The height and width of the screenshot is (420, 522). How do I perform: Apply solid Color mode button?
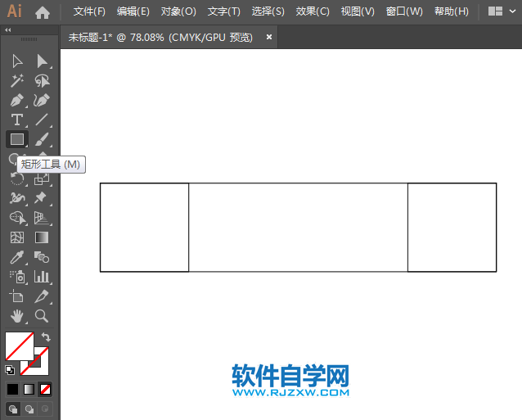point(12,389)
